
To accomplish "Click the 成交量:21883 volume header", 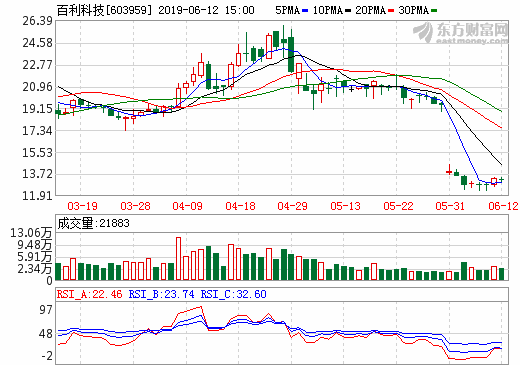I will click(x=93, y=223).
